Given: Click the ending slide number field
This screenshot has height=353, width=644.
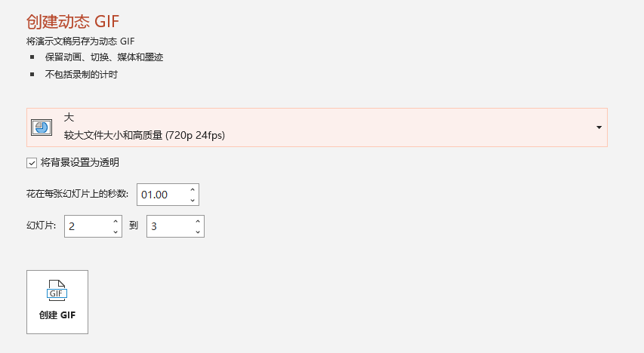Looking at the screenshot, I should click(169, 226).
